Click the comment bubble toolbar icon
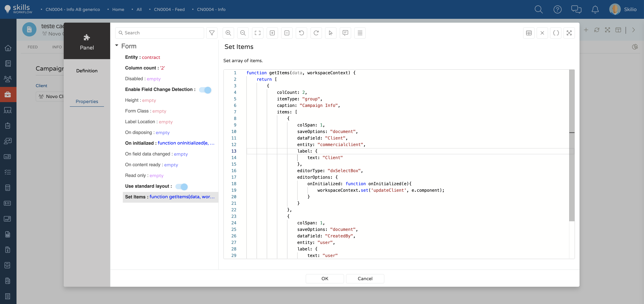Screen dimensions: 644x304 pos(345,33)
